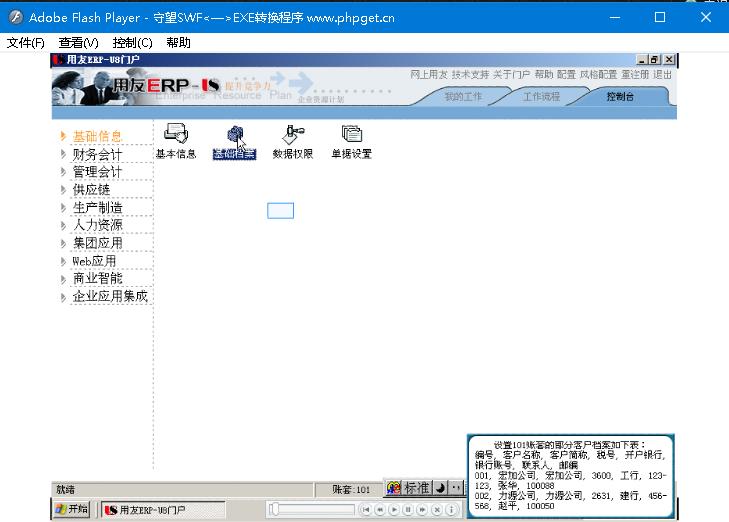Play the tutorial playback

(394, 510)
